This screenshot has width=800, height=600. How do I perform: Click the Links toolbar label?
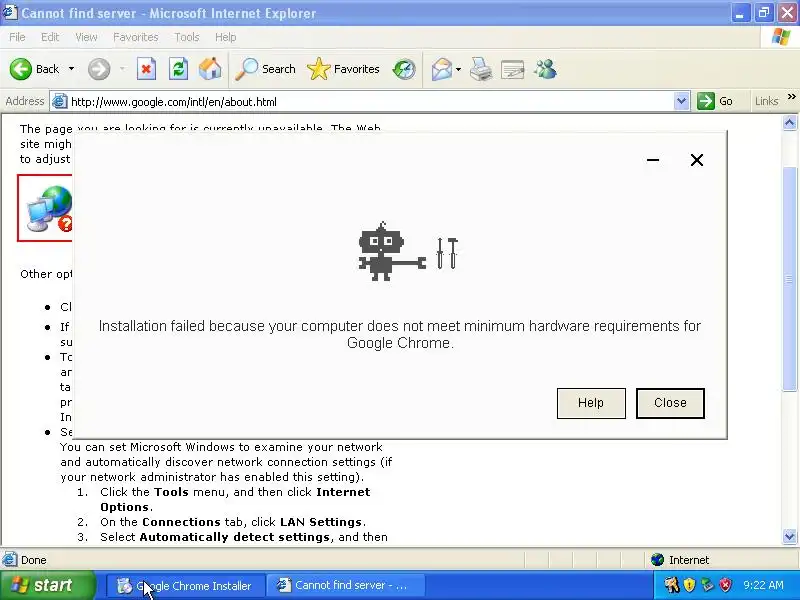click(x=766, y=101)
